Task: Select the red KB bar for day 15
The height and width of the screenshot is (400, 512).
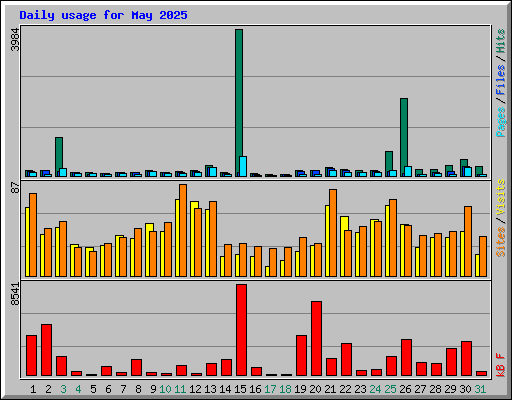Action: click(x=241, y=330)
